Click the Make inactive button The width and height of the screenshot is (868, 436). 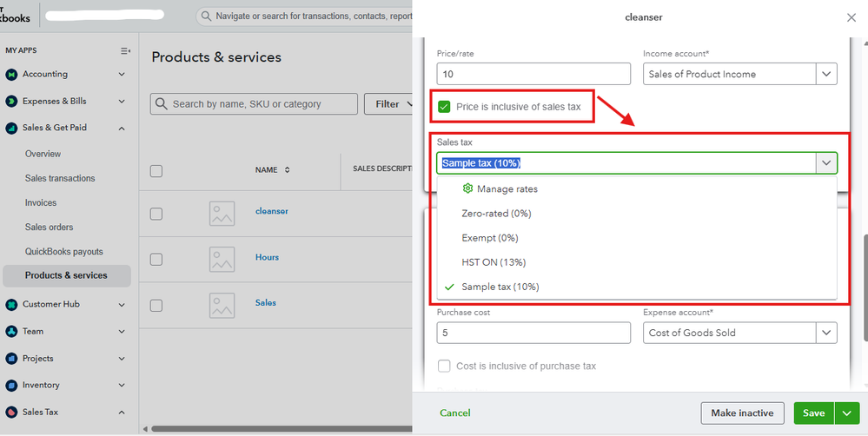pos(742,413)
